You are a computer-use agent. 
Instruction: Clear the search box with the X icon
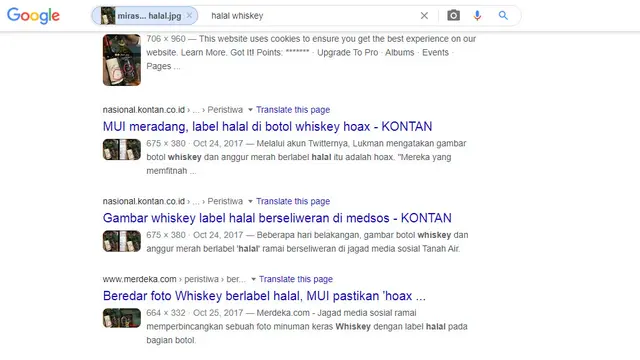(x=424, y=16)
